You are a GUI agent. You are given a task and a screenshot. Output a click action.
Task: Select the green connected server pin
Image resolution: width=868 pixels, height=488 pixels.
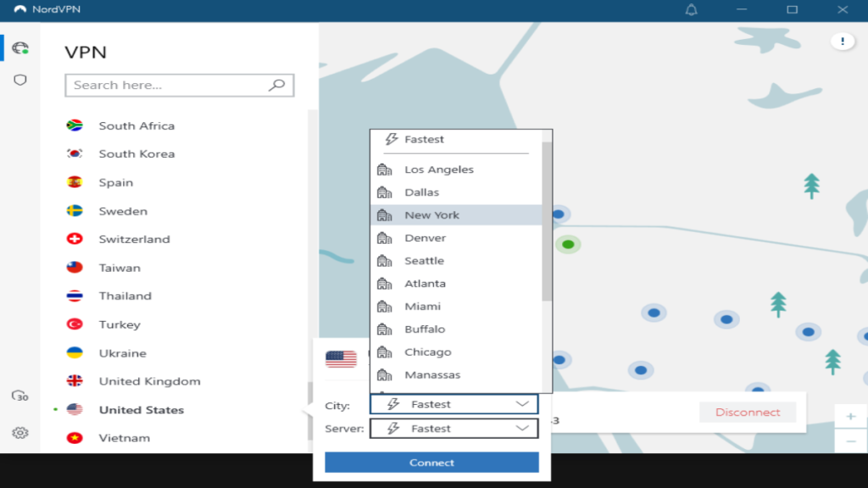click(568, 246)
